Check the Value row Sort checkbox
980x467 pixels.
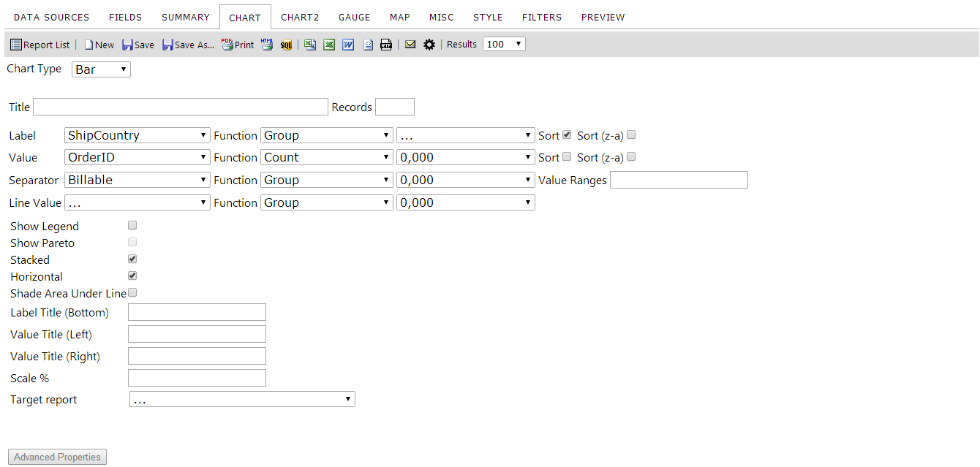[567, 156]
